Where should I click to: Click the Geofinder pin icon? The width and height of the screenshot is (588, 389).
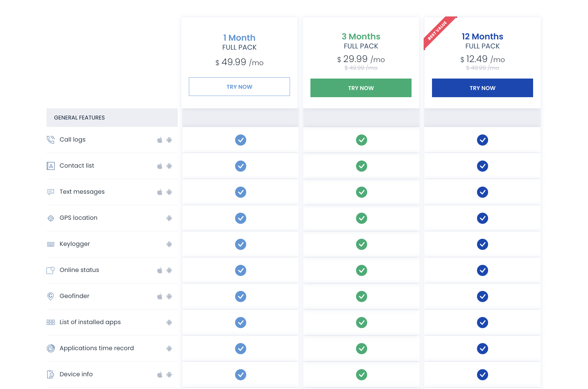tap(51, 296)
